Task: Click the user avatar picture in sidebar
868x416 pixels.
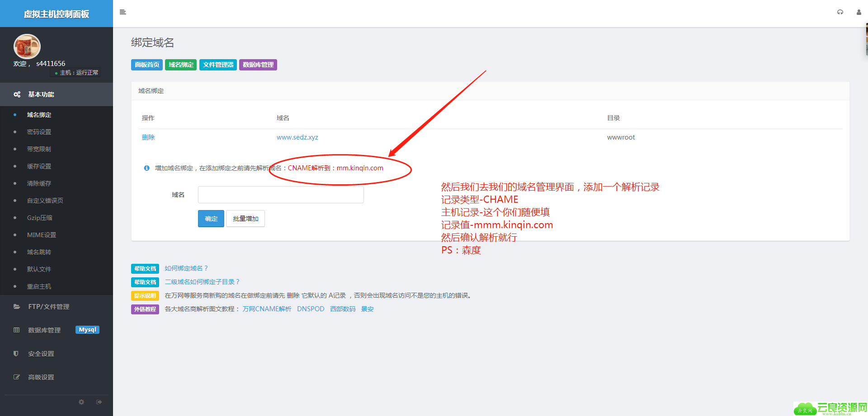Action: tap(27, 47)
